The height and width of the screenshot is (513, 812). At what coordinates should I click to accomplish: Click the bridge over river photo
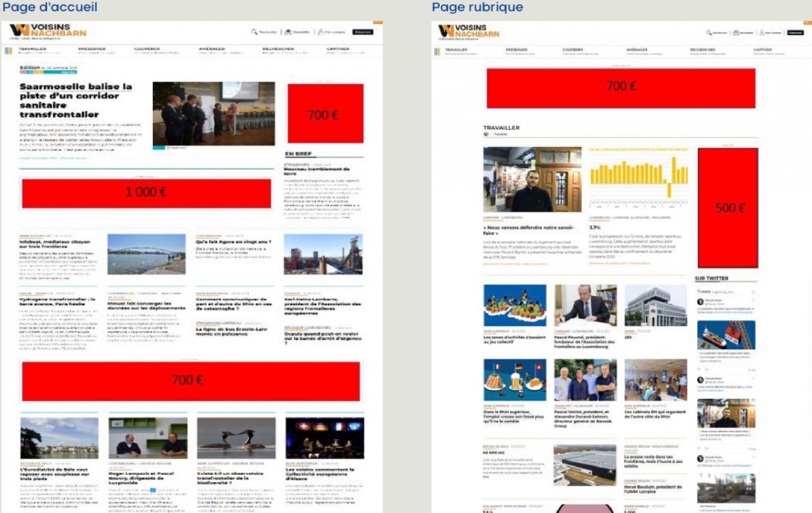tap(146, 254)
